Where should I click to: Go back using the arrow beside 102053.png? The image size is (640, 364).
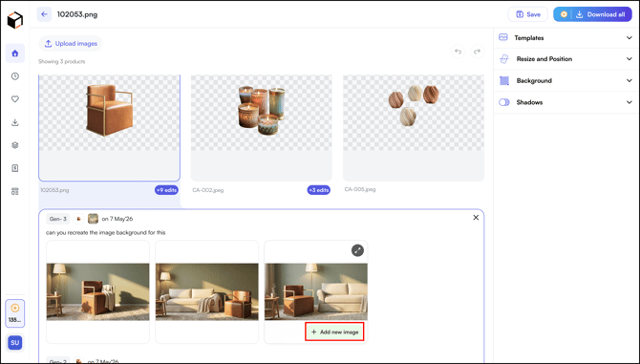tap(44, 14)
